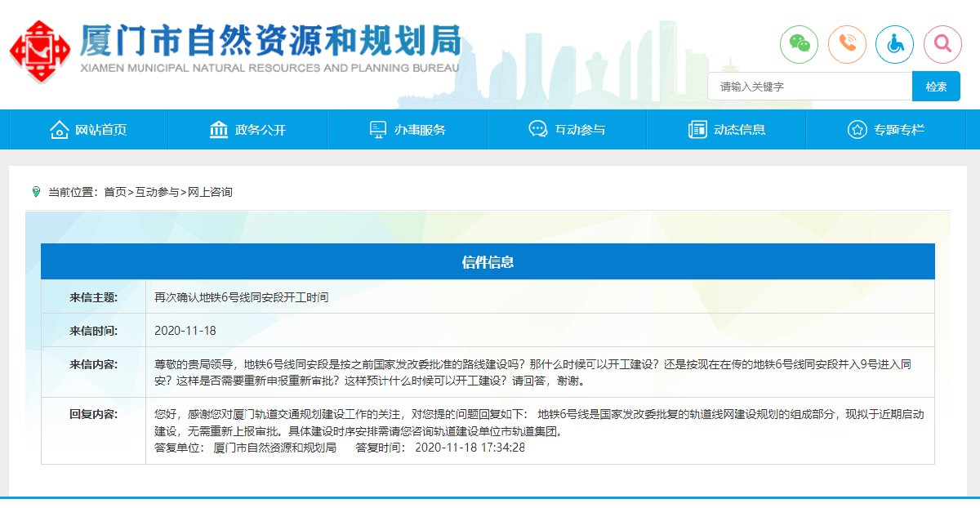The height and width of the screenshot is (508, 980).
Task: Click the green location pin icon
Action: [36, 192]
